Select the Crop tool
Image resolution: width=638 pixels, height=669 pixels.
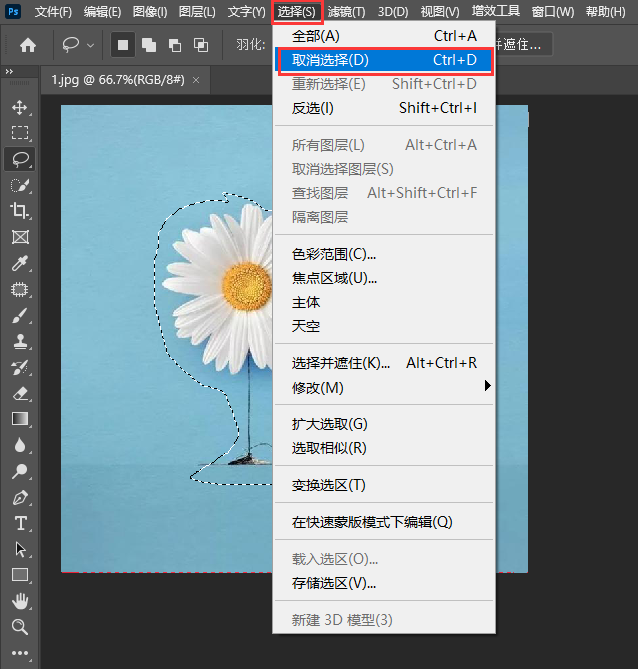click(x=20, y=211)
